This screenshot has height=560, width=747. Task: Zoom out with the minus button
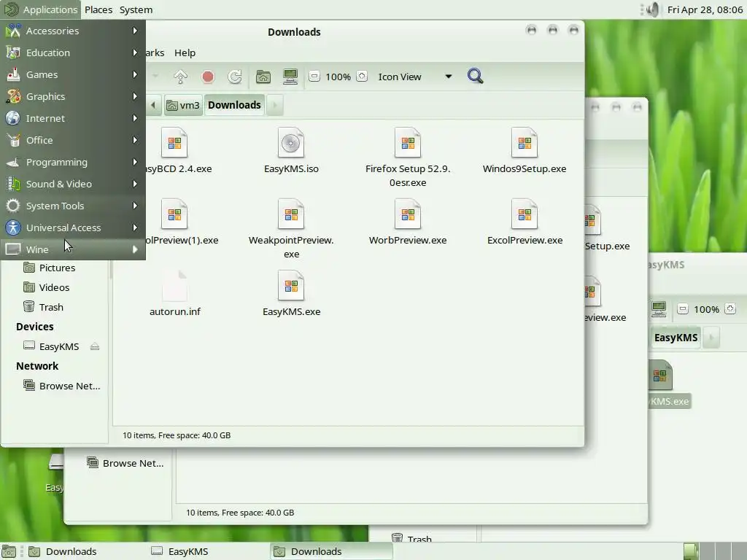[314, 76]
